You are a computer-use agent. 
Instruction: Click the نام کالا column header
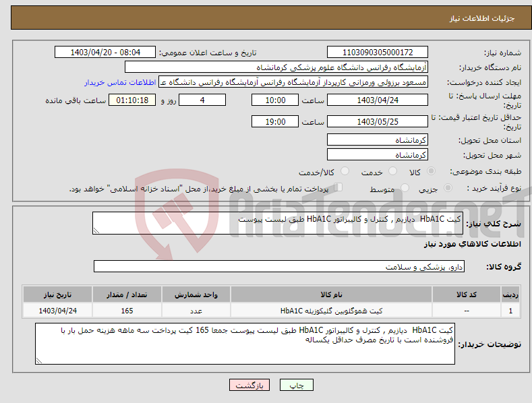pyautogui.click(x=331, y=294)
